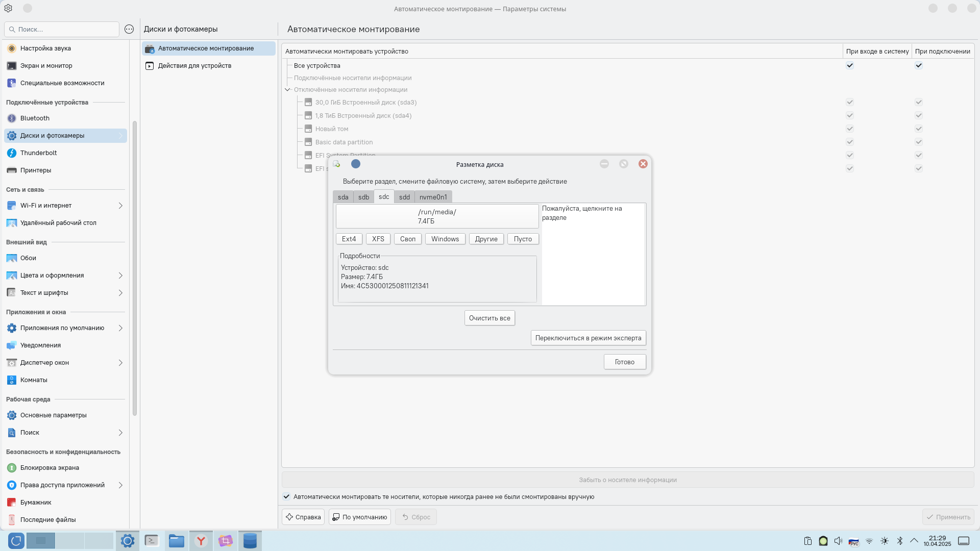
Task: Click the volume icon in system tray
Action: (838, 541)
